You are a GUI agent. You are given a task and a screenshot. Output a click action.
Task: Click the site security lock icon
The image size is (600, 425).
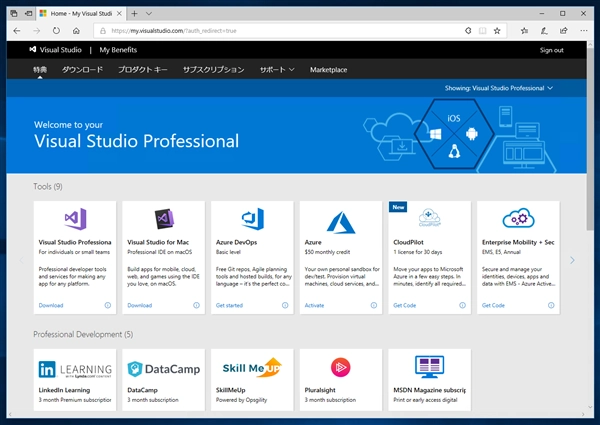pyautogui.click(x=103, y=31)
